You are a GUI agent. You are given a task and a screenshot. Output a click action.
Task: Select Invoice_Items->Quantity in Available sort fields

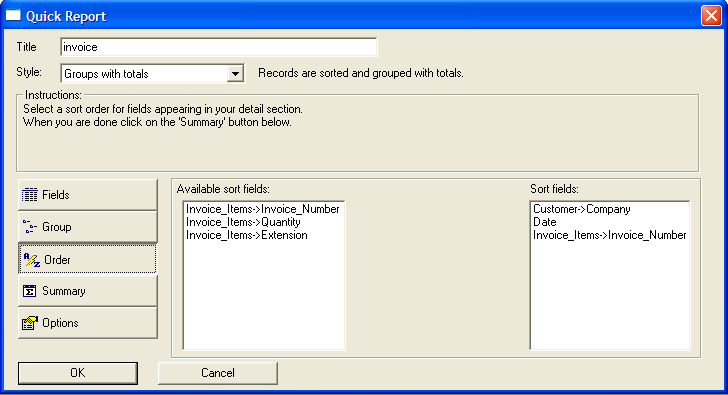coord(243,222)
